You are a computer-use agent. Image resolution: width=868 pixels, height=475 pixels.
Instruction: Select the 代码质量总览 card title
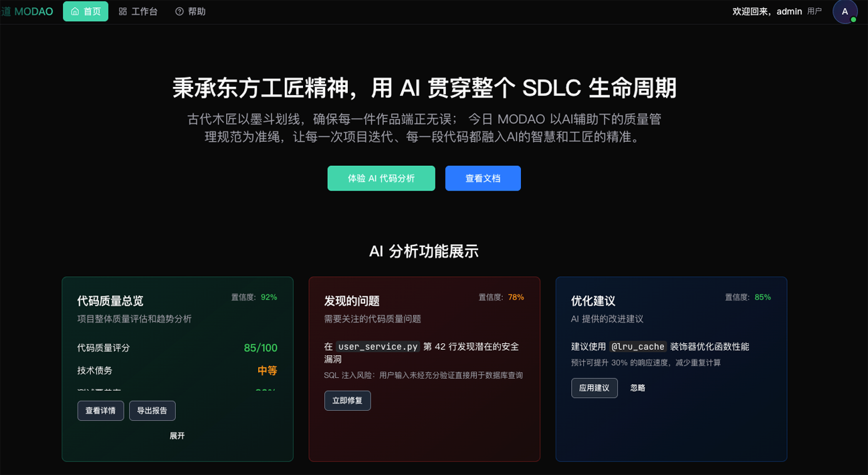coord(110,301)
